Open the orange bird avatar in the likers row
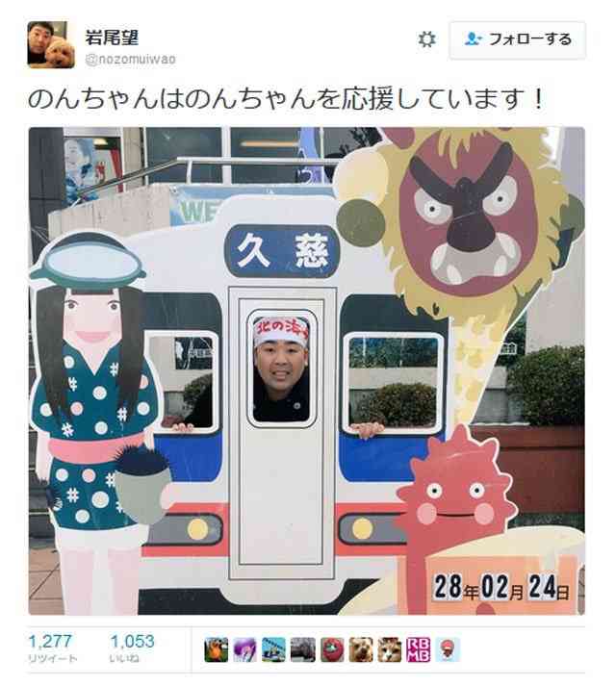 pyautogui.click(x=217, y=649)
